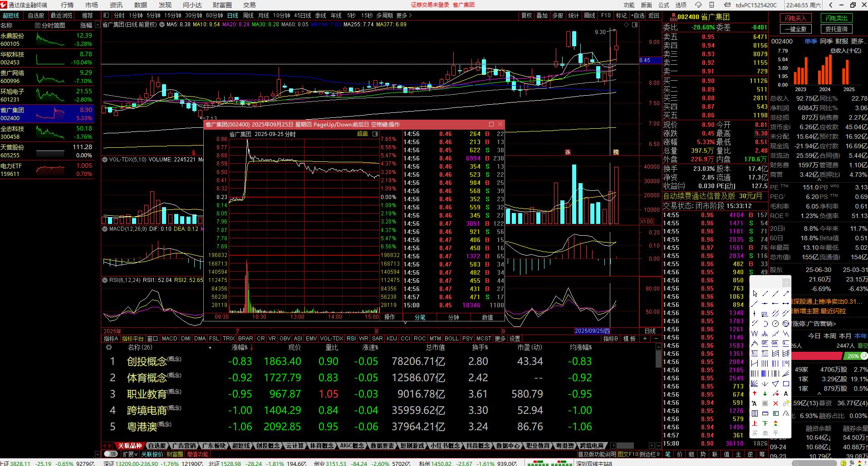Click the vertical scrollbar of sector list
868x466 pixels.
point(658,358)
